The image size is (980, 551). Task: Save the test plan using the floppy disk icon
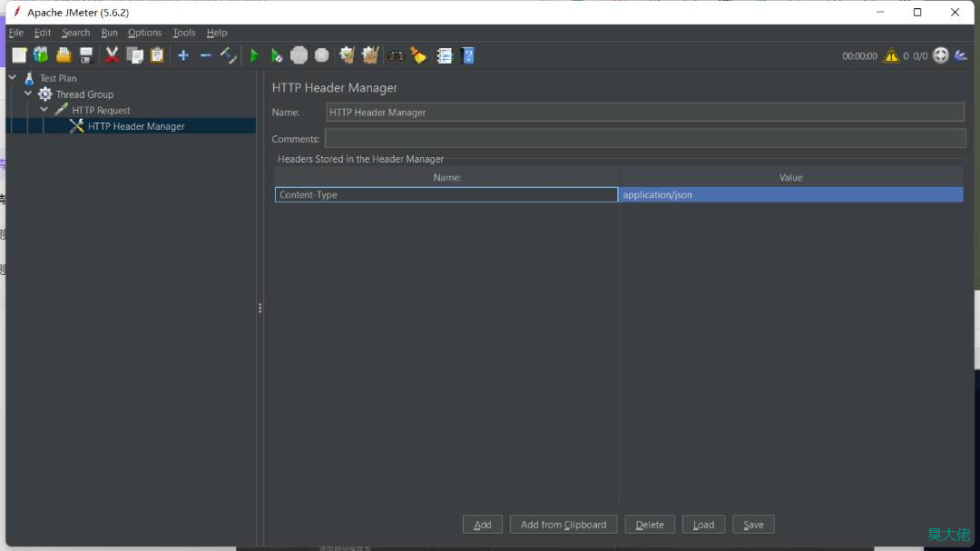[x=86, y=55]
